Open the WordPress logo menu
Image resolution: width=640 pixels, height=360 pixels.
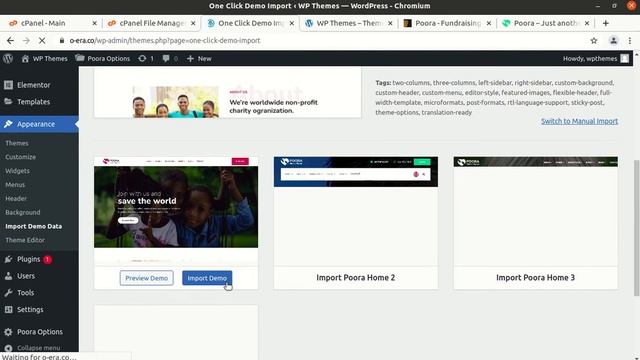8,58
